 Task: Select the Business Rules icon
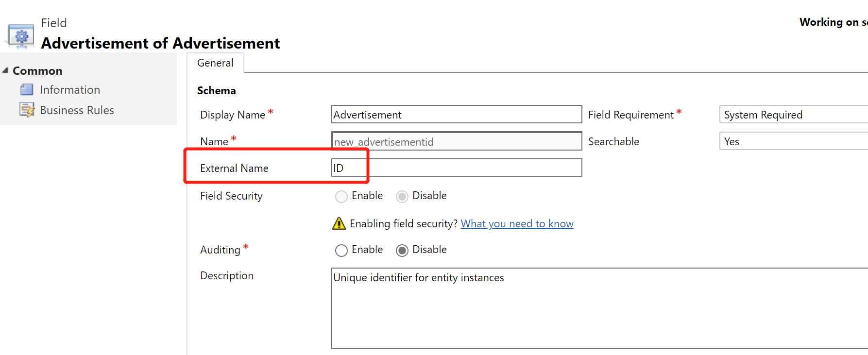pyautogui.click(x=27, y=110)
